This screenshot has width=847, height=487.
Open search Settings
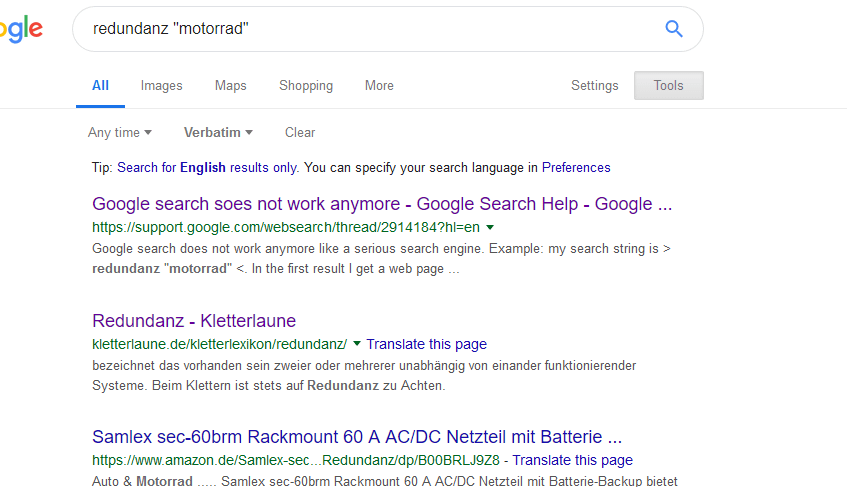click(594, 86)
